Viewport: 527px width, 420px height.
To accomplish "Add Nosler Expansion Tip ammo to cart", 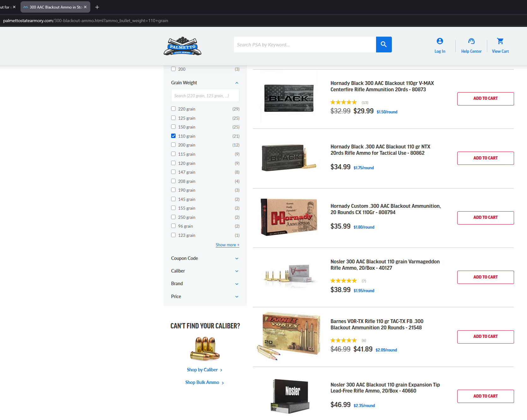I will tap(485, 396).
